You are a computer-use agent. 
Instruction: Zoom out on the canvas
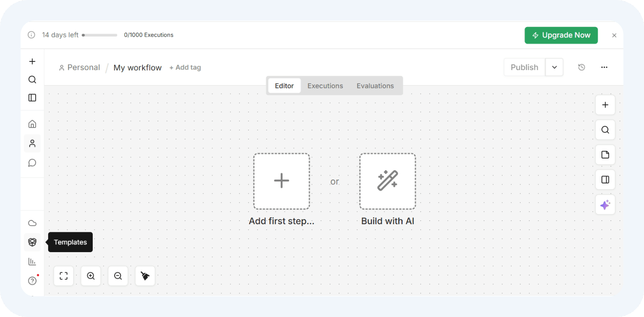click(x=118, y=276)
